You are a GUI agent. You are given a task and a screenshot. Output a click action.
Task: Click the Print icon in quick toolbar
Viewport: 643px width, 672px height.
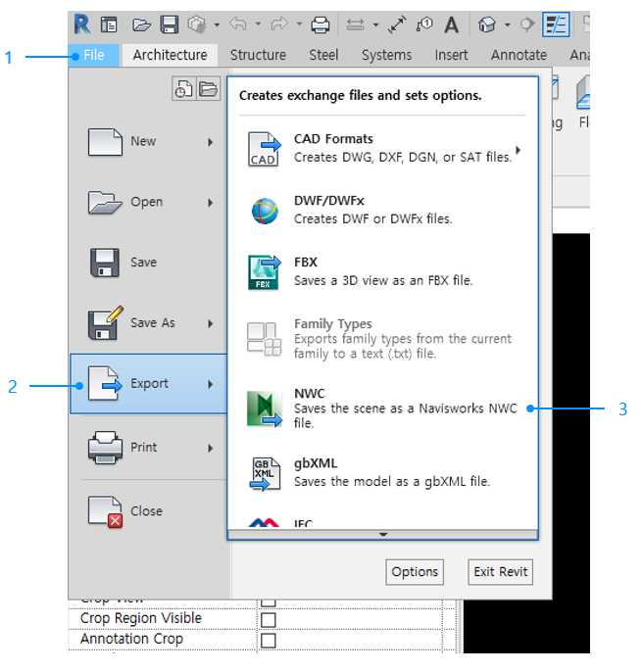tap(321, 24)
